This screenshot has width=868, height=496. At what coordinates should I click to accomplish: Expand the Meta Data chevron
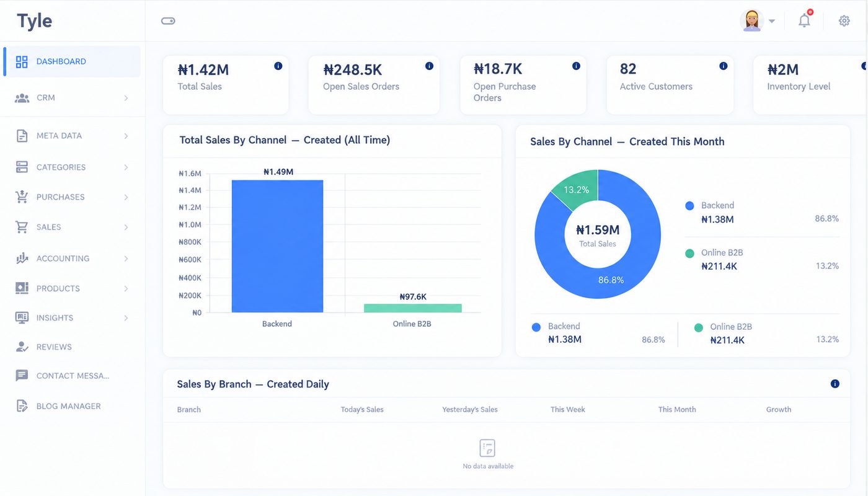tap(126, 136)
